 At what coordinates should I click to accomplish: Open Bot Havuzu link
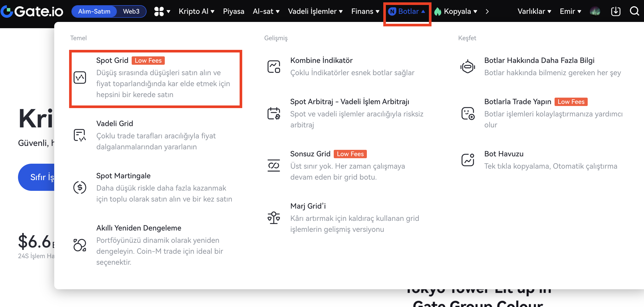pyautogui.click(x=504, y=154)
